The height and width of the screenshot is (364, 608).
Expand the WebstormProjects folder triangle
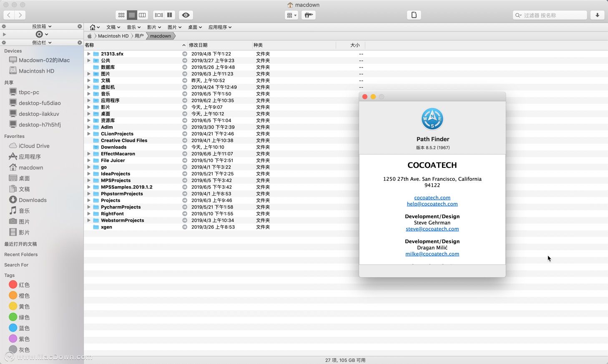coord(88,220)
